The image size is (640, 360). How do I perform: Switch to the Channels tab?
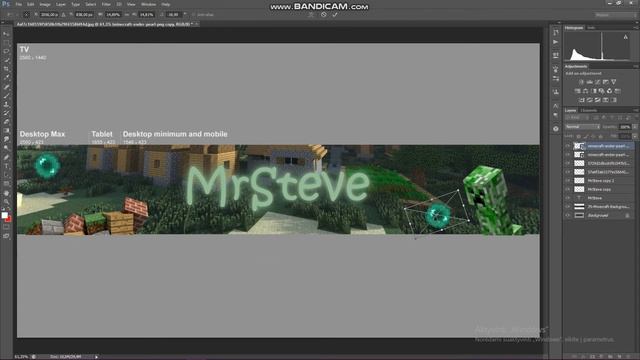pyautogui.click(x=588, y=110)
